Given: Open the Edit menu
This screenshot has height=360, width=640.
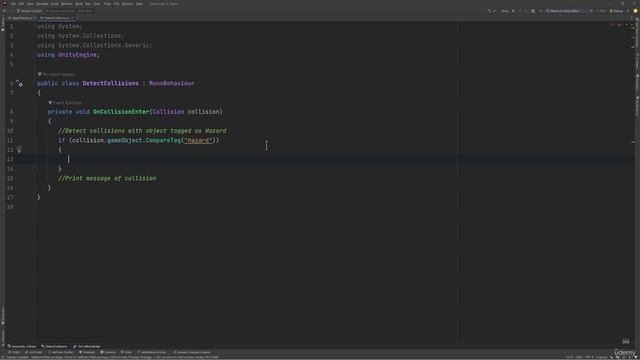Looking at the screenshot, I should click(x=21, y=4).
